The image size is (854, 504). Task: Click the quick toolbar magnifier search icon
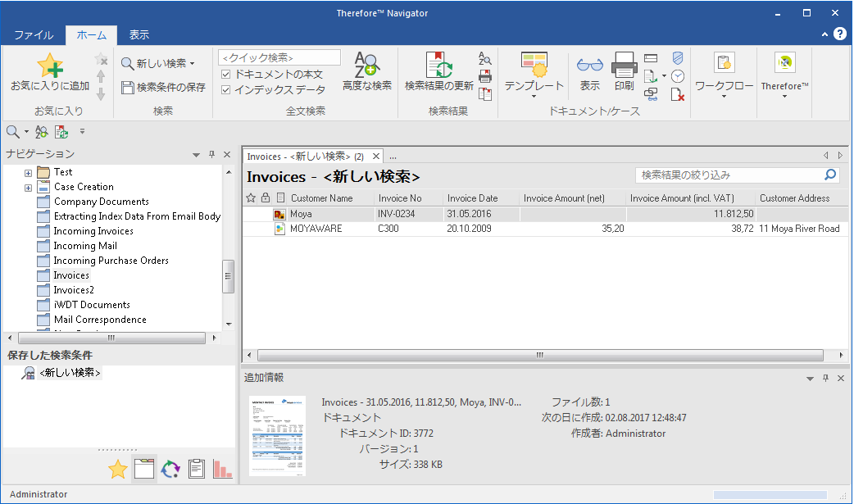click(12, 131)
